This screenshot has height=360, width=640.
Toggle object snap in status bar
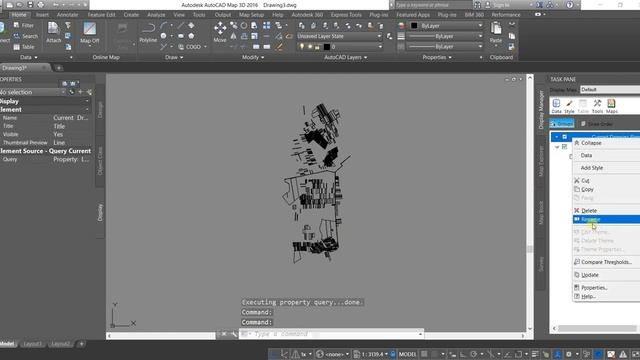click(518, 354)
